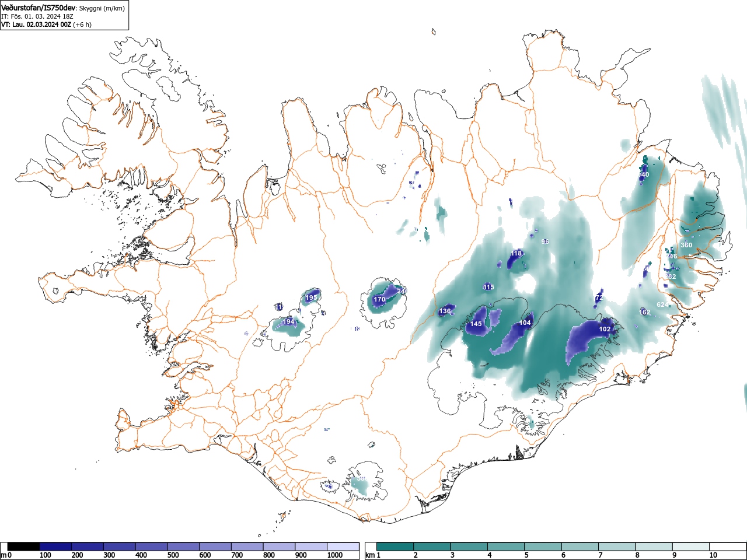Click the '102' visibility value on map
The width and height of the screenshot is (747, 560).
pyautogui.click(x=605, y=329)
